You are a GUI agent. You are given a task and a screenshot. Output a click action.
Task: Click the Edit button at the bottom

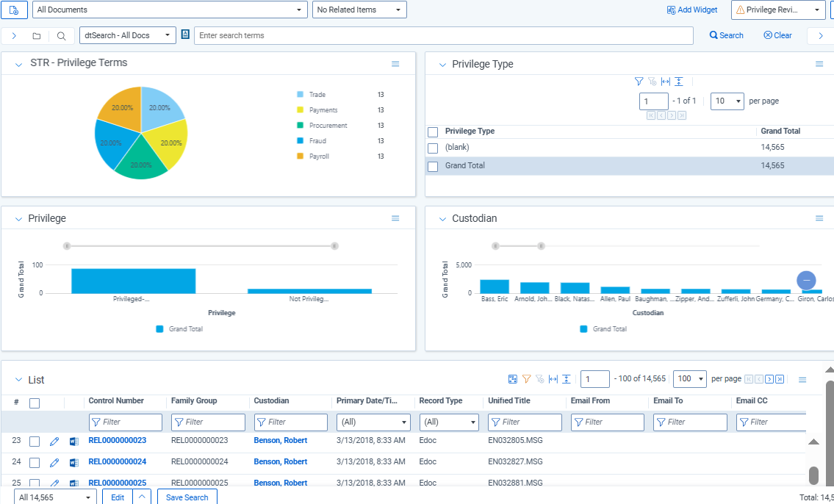[118, 497]
